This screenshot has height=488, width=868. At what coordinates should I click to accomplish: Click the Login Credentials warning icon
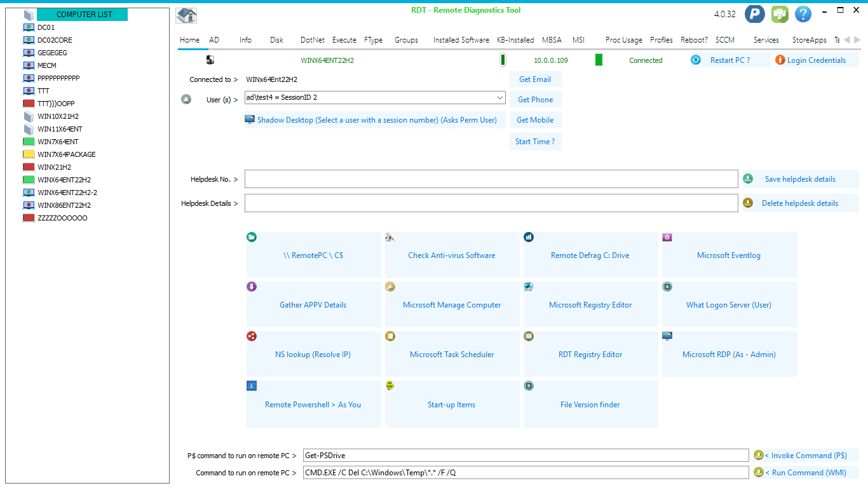tap(780, 60)
